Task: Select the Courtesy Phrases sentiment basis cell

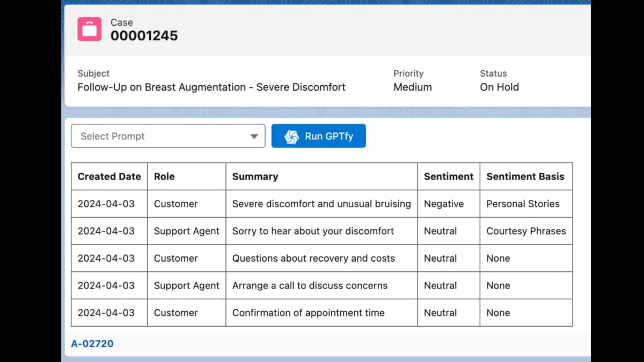Action: coord(525,231)
